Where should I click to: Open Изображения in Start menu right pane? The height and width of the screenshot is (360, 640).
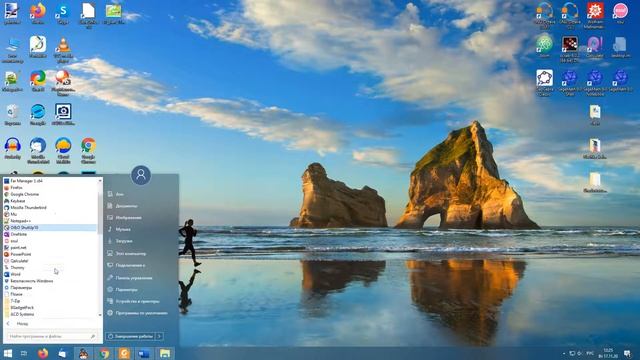pyautogui.click(x=128, y=218)
